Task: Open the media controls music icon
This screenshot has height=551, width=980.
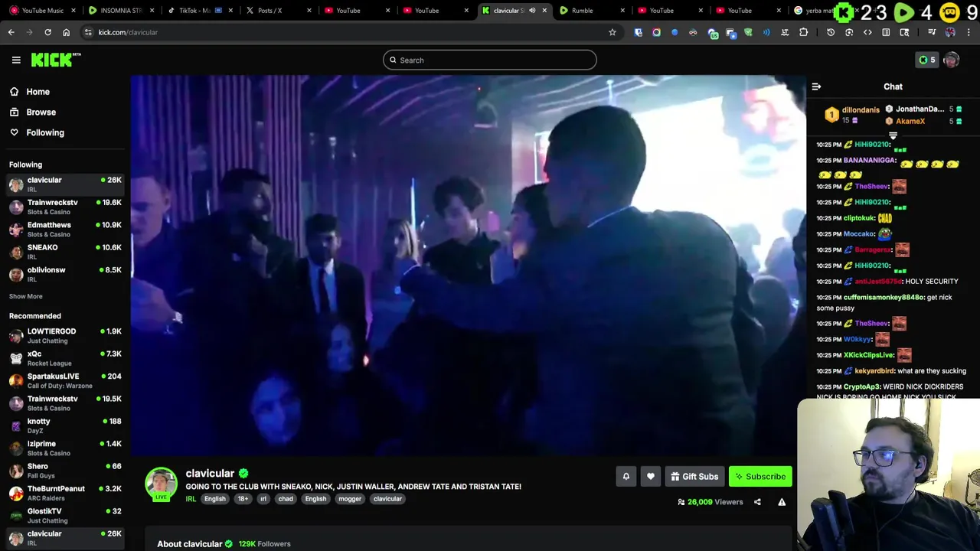Action: tap(932, 32)
